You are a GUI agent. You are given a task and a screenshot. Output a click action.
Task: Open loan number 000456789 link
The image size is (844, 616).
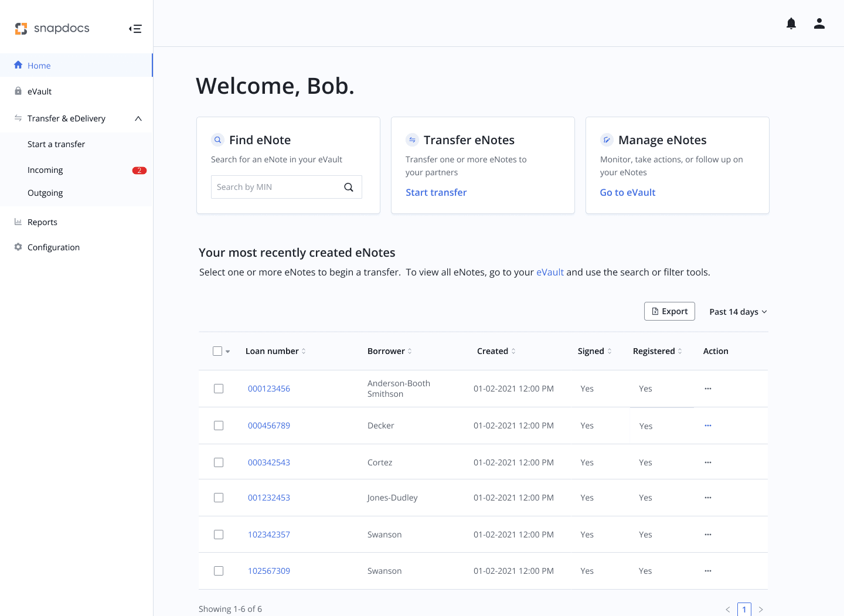(x=269, y=426)
